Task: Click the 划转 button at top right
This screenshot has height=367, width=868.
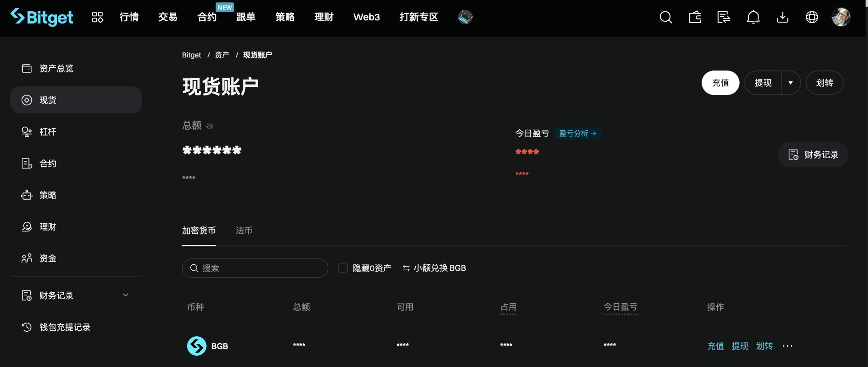Action: tap(825, 83)
